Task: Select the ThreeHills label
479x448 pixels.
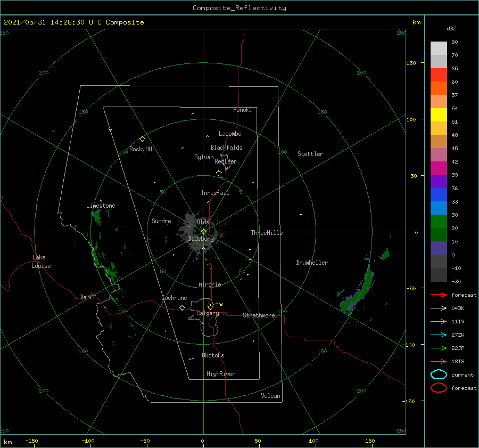Action: click(x=267, y=233)
